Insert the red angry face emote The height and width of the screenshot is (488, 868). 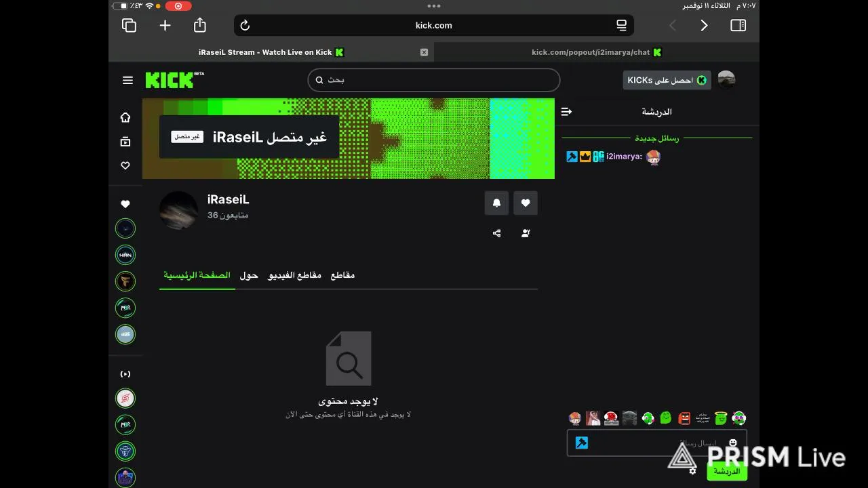(x=684, y=418)
